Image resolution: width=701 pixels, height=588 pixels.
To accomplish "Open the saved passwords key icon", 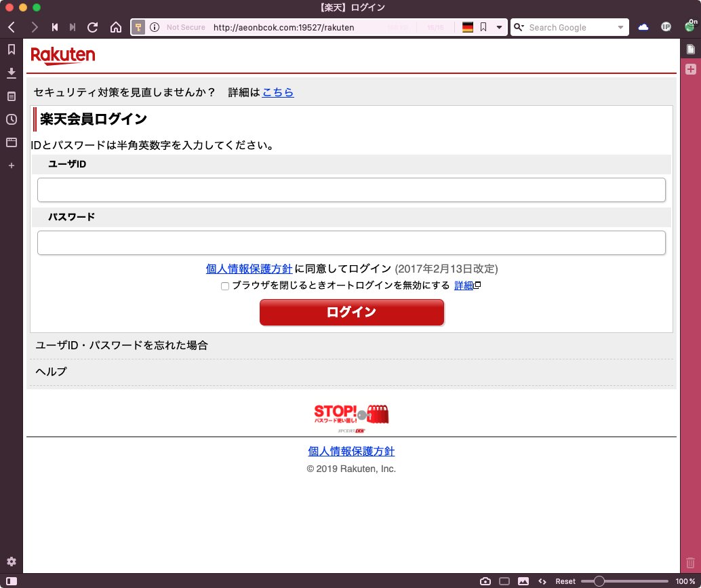I will tap(138, 27).
